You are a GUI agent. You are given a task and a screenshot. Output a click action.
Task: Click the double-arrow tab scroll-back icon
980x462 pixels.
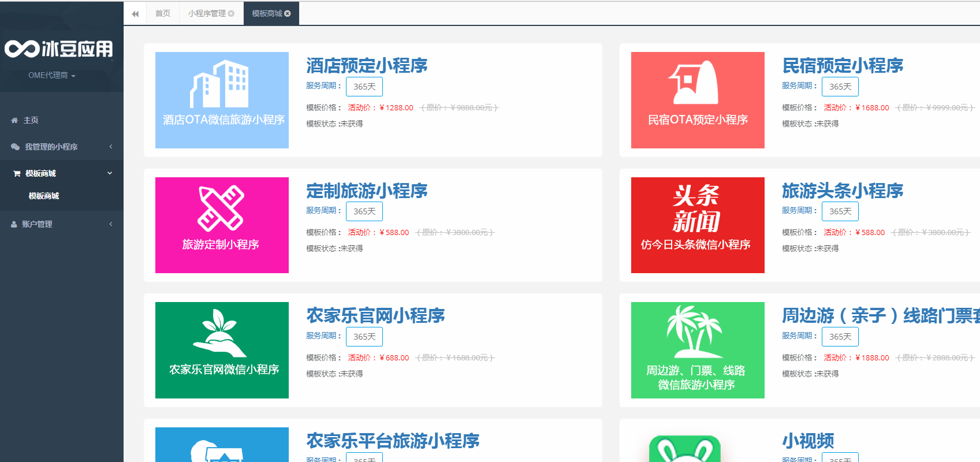(x=135, y=14)
